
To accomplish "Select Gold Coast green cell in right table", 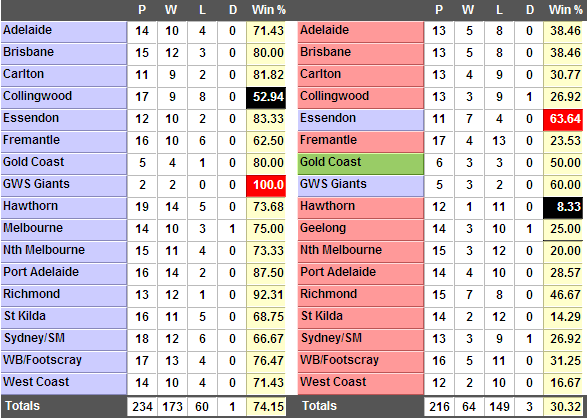I will click(x=361, y=163).
